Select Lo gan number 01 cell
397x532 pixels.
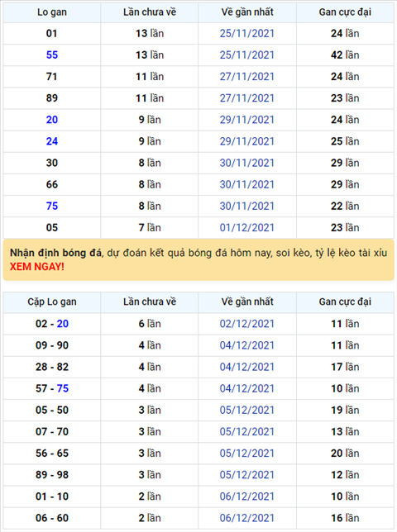52,33
